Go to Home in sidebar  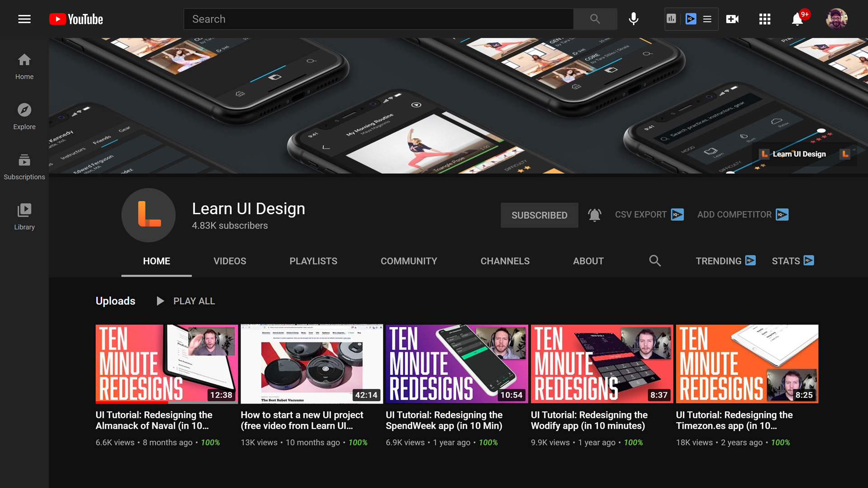coord(24,66)
